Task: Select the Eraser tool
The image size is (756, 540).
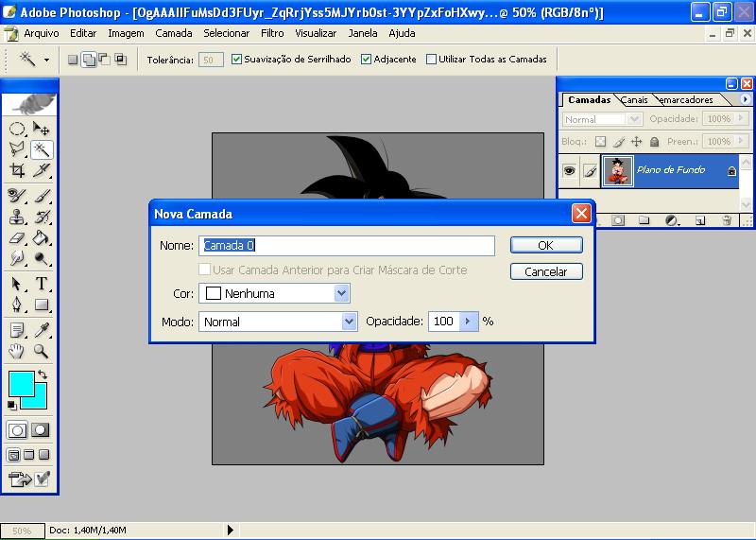Action: (17, 237)
